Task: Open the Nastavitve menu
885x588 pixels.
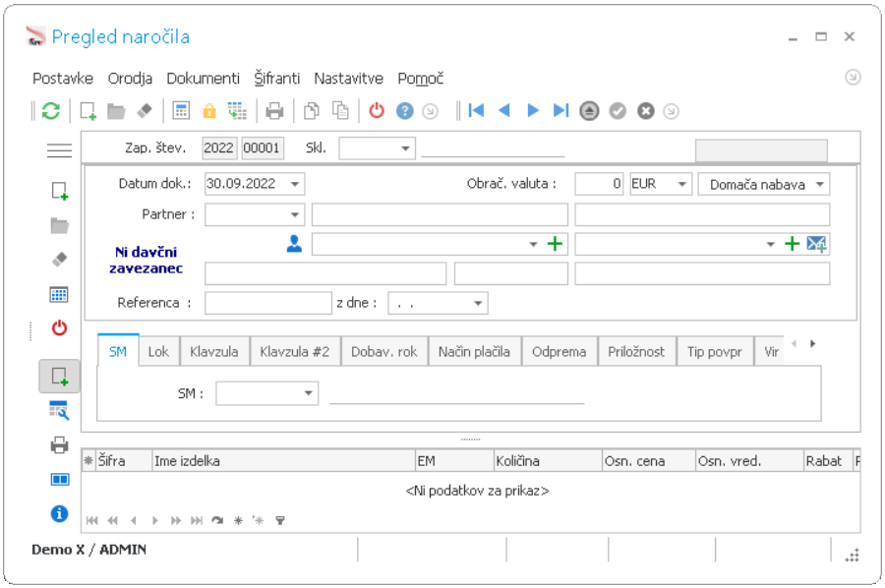Action: tap(348, 79)
